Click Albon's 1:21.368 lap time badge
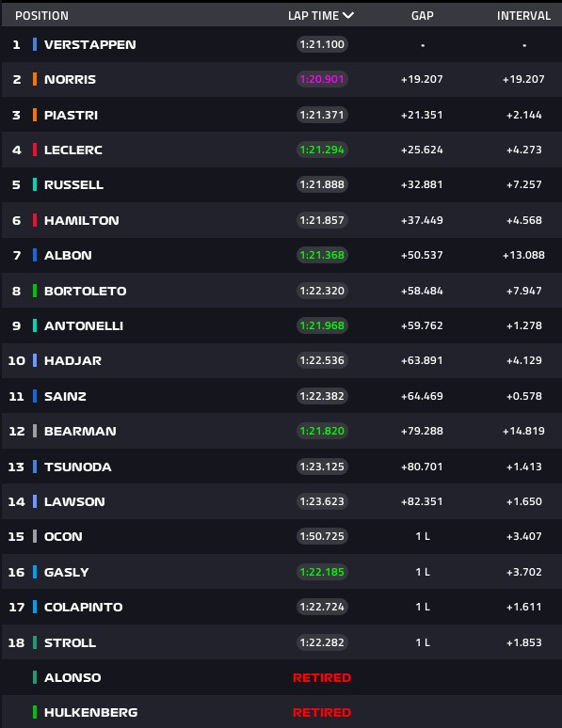Screen dimensions: 562x728 [322, 255]
